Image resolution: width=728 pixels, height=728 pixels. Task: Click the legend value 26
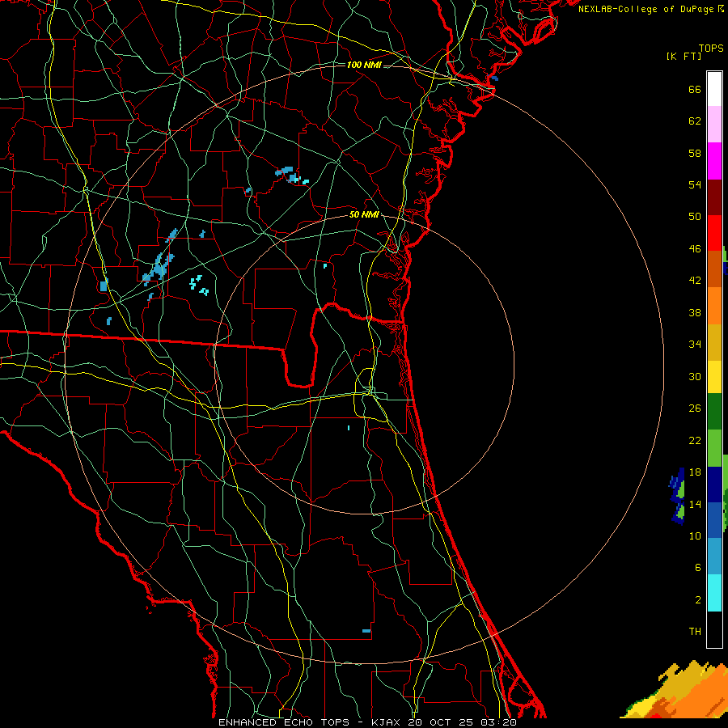coord(695,408)
